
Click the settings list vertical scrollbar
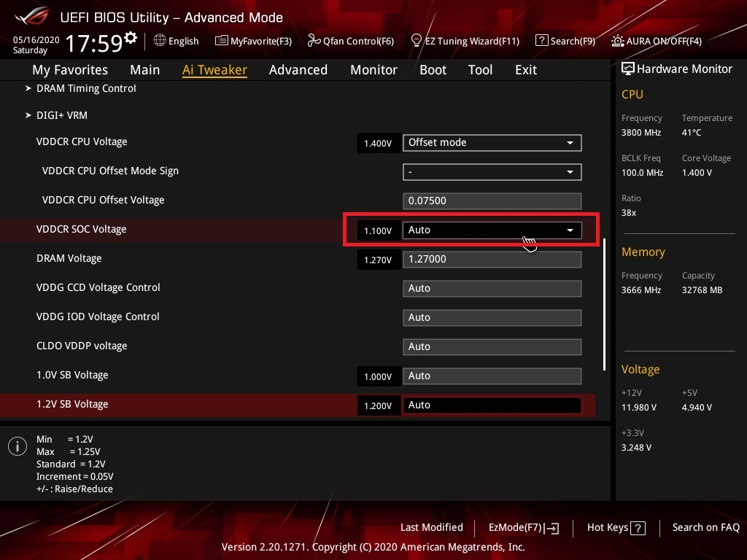[x=604, y=304]
